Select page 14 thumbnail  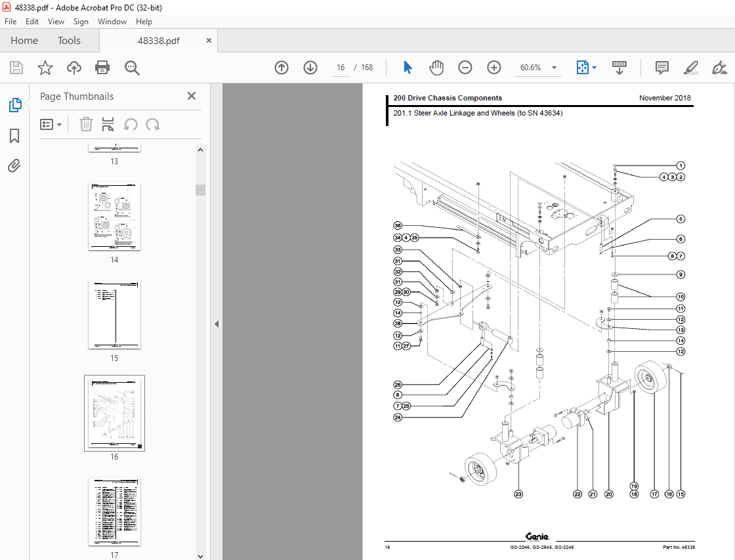(114, 217)
